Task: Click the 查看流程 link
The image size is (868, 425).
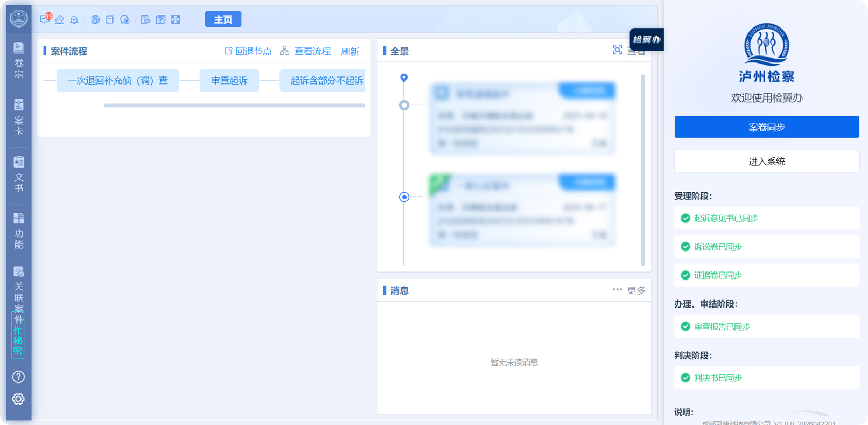Action: [x=312, y=51]
